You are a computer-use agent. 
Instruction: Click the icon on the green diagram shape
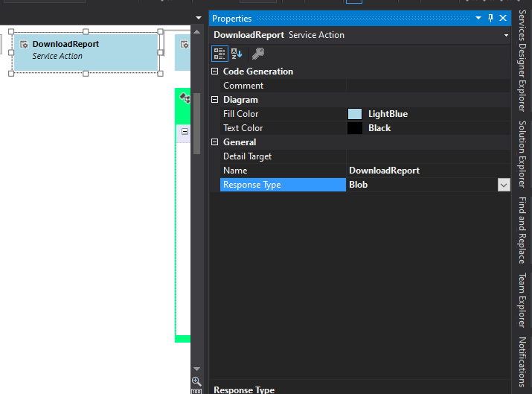coord(185,98)
